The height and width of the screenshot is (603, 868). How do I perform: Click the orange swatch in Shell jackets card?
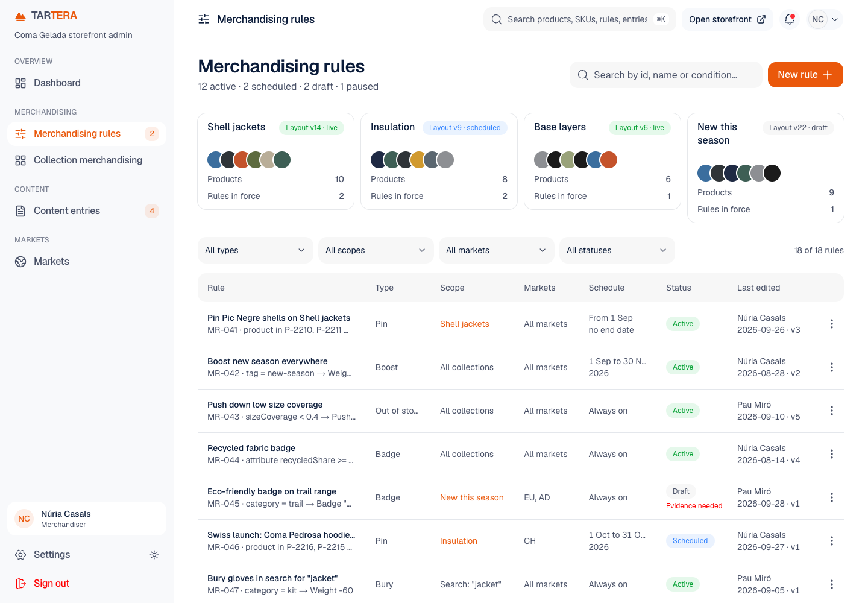(x=242, y=160)
